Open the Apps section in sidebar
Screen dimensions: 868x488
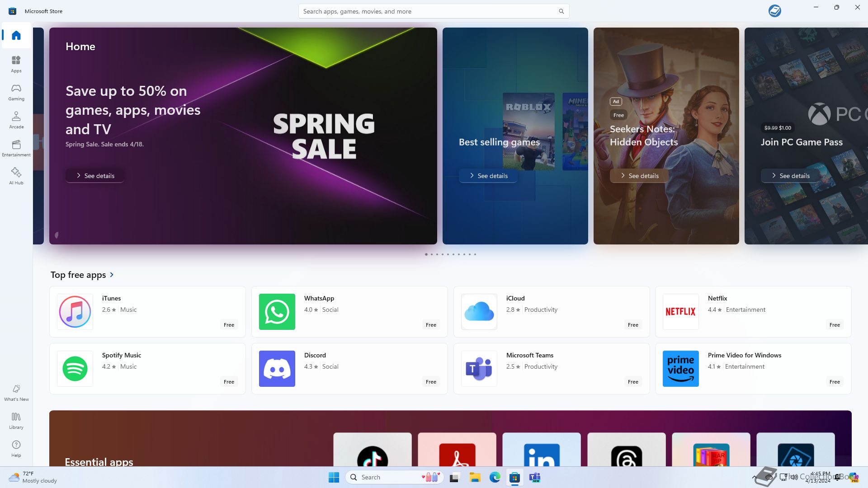[x=16, y=64]
